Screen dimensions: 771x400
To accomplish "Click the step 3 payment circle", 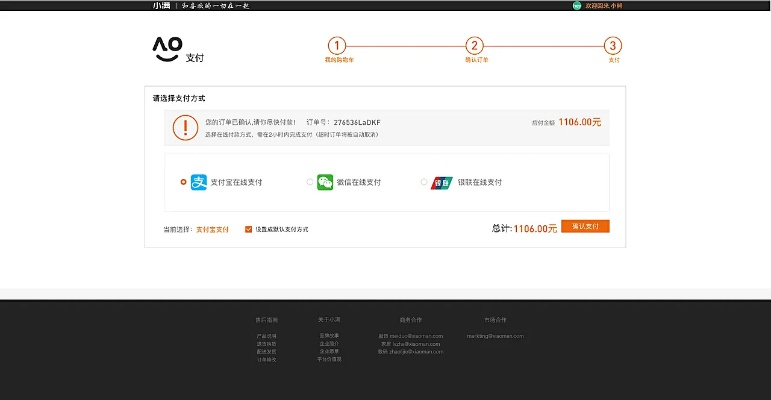I will coord(613,45).
